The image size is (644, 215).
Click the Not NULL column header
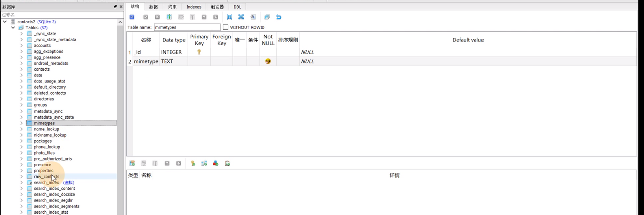tap(268, 40)
